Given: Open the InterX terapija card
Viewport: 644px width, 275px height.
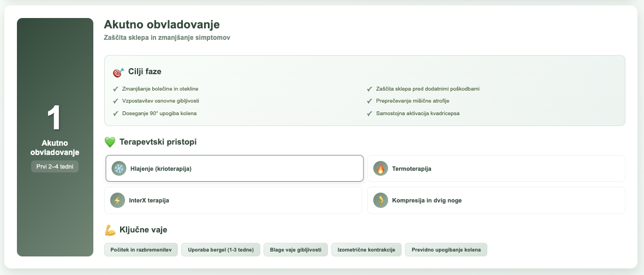Looking at the screenshot, I should [x=233, y=200].
